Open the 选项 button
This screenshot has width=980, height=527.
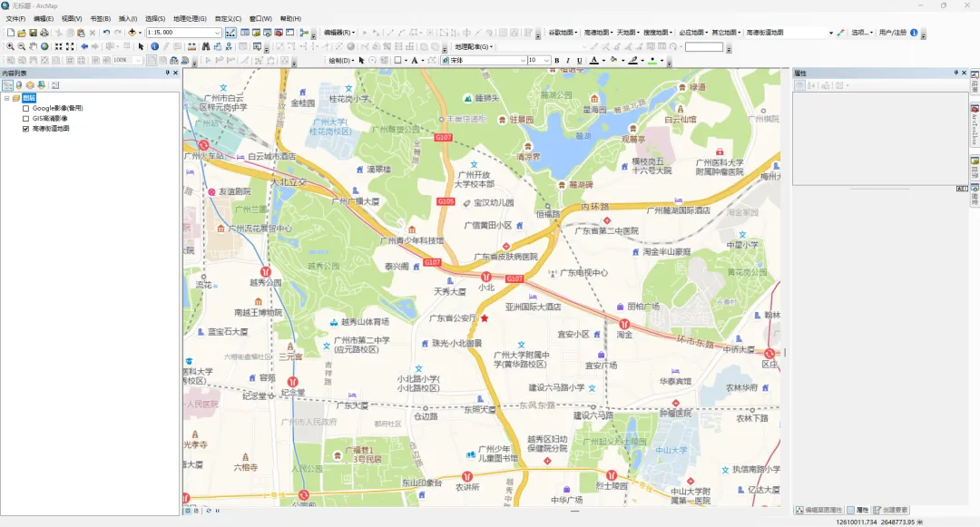click(862, 33)
